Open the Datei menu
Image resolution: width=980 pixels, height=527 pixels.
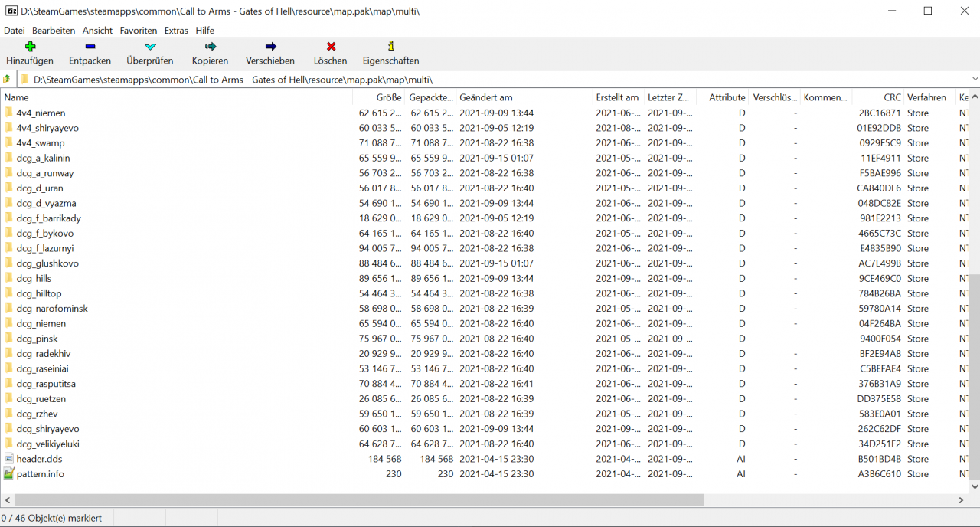pos(14,31)
